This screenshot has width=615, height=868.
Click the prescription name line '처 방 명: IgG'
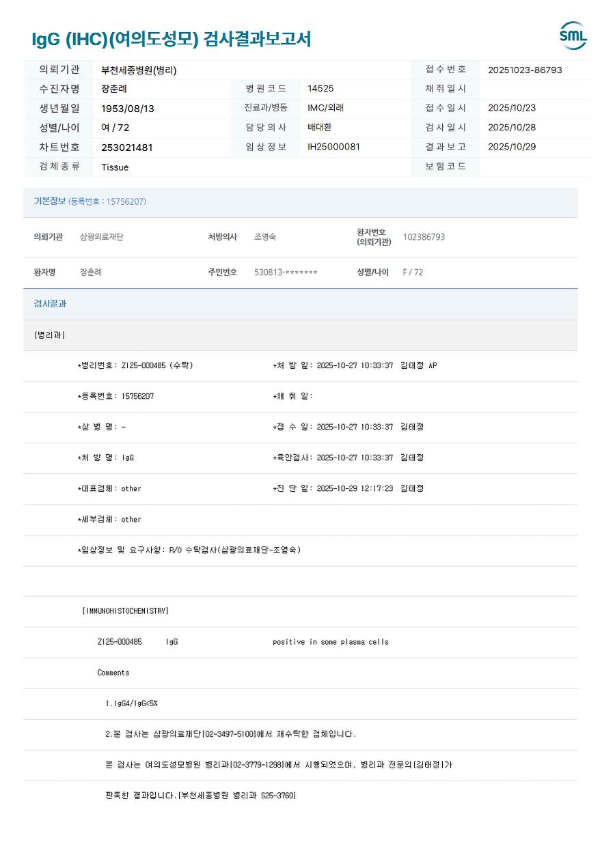tap(106, 458)
